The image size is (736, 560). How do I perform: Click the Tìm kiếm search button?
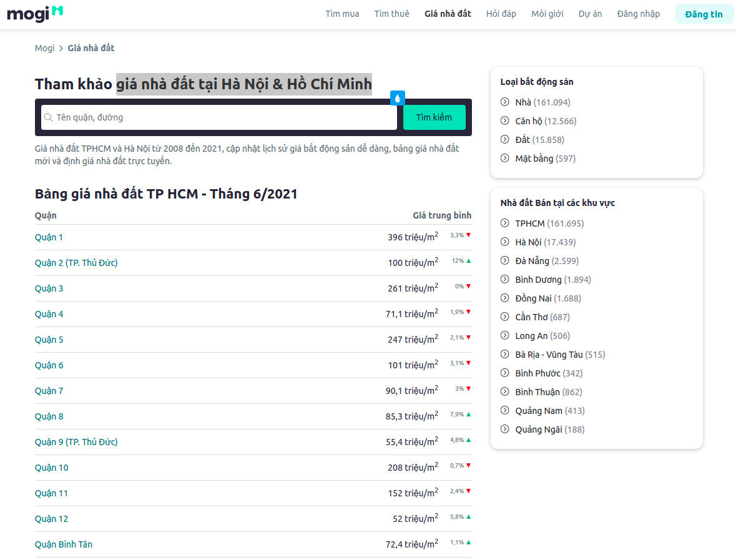pyautogui.click(x=434, y=117)
